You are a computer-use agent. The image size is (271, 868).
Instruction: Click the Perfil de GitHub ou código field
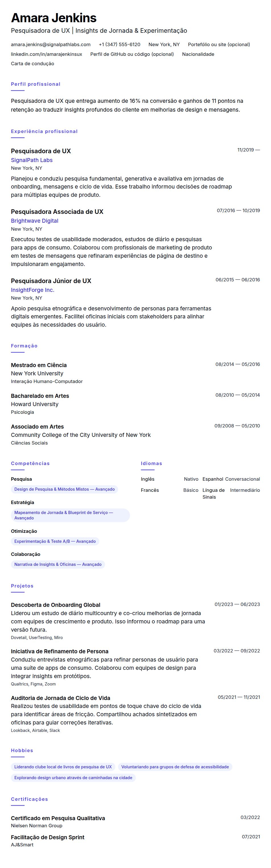click(132, 54)
